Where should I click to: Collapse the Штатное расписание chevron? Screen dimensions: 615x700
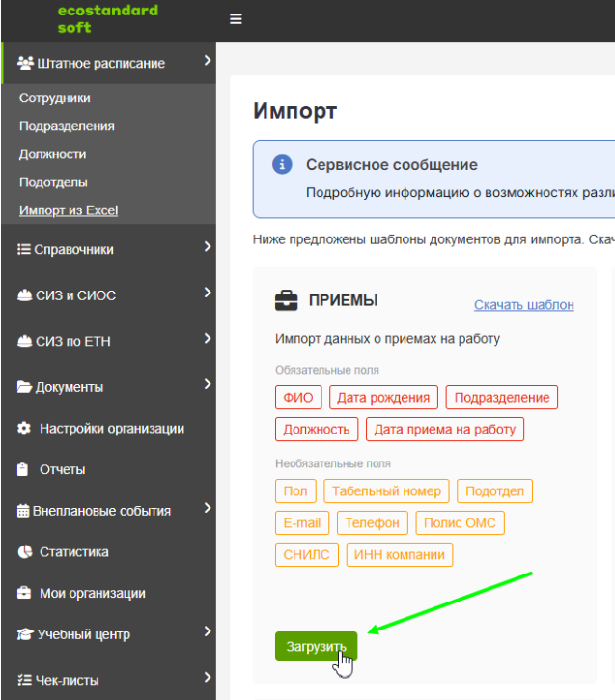(x=207, y=60)
